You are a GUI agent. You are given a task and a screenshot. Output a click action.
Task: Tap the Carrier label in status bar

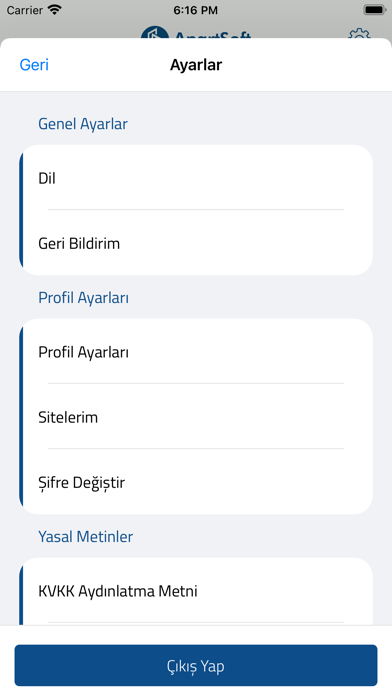pyautogui.click(x=25, y=10)
